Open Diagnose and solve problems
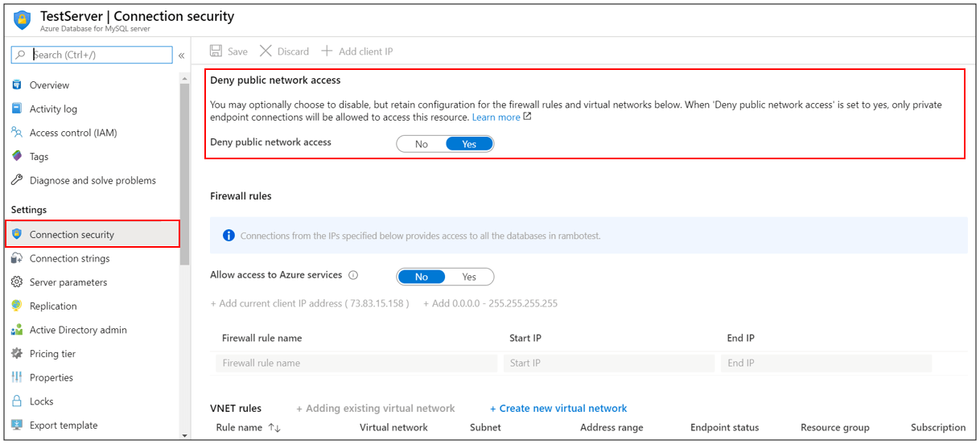Viewport: 980px width, 444px height. click(93, 180)
